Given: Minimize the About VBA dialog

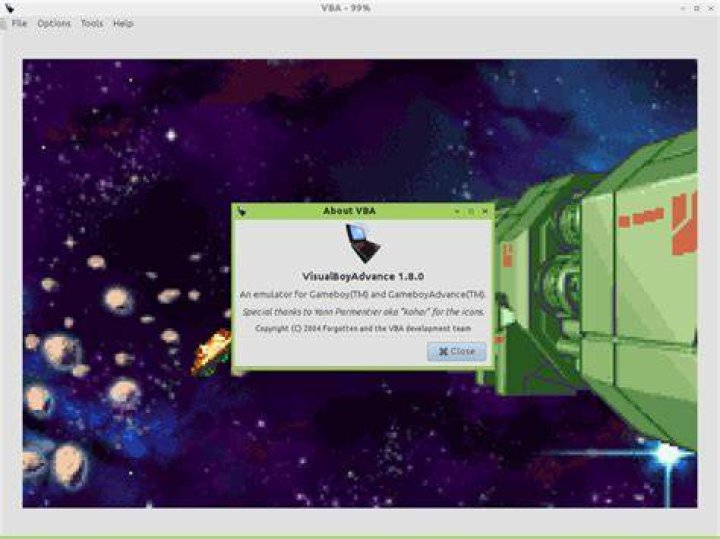Looking at the screenshot, I should point(457,211).
